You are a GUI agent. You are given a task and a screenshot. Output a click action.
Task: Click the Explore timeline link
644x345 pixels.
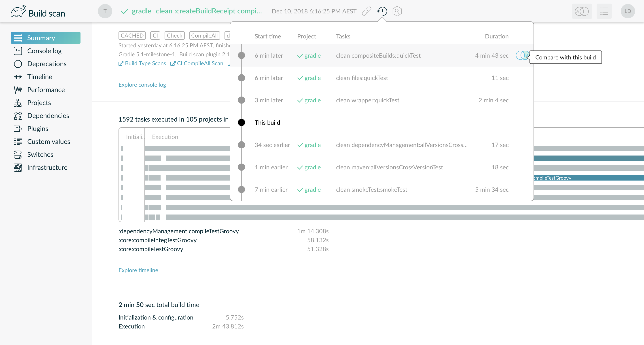click(x=138, y=270)
